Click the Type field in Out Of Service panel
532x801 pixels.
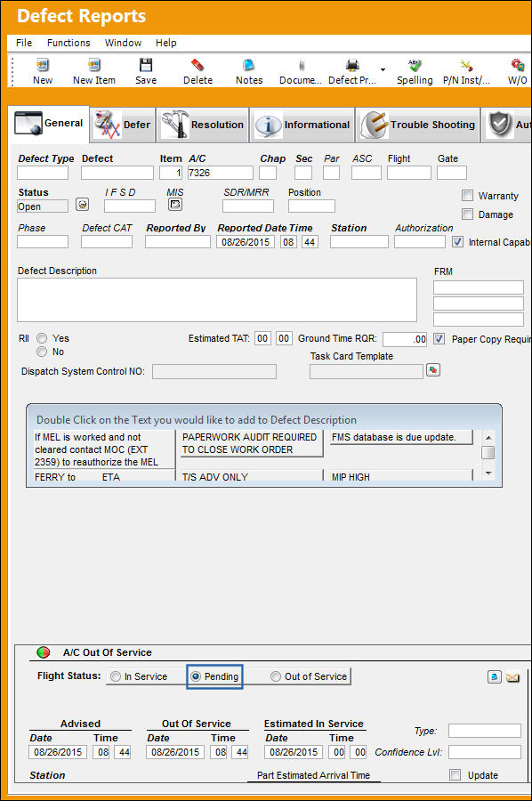tap(485, 731)
